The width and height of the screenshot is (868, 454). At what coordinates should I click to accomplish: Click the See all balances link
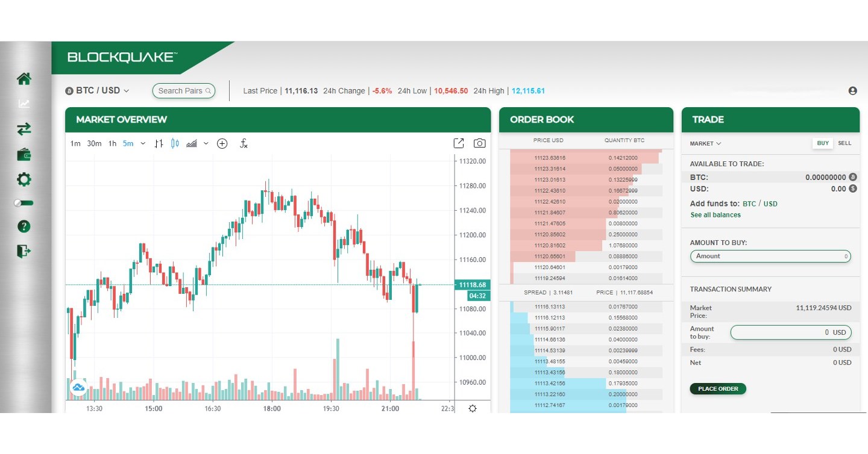pyautogui.click(x=715, y=215)
